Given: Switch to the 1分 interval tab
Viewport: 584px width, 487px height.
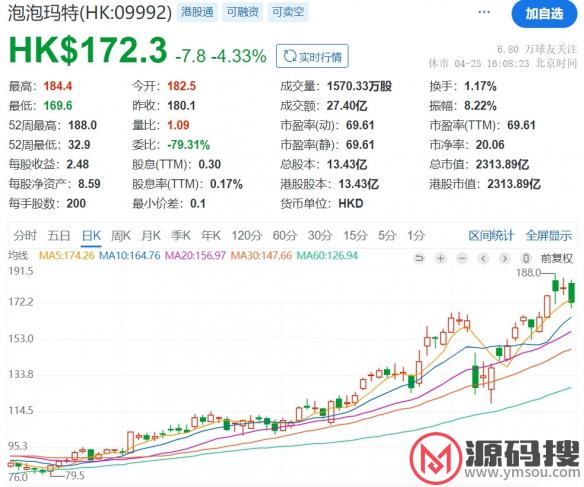Looking at the screenshot, I should (416, 235).
